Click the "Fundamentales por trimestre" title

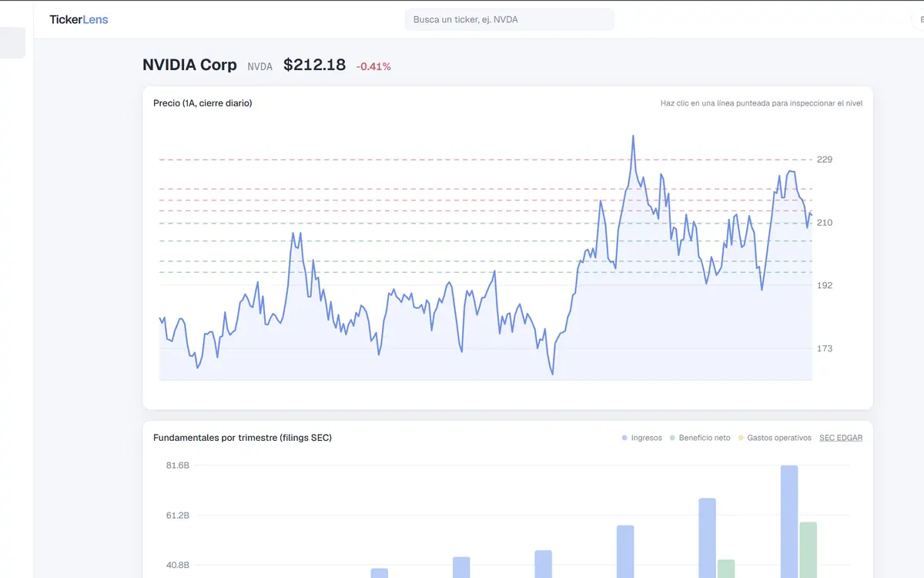(243, 438)
